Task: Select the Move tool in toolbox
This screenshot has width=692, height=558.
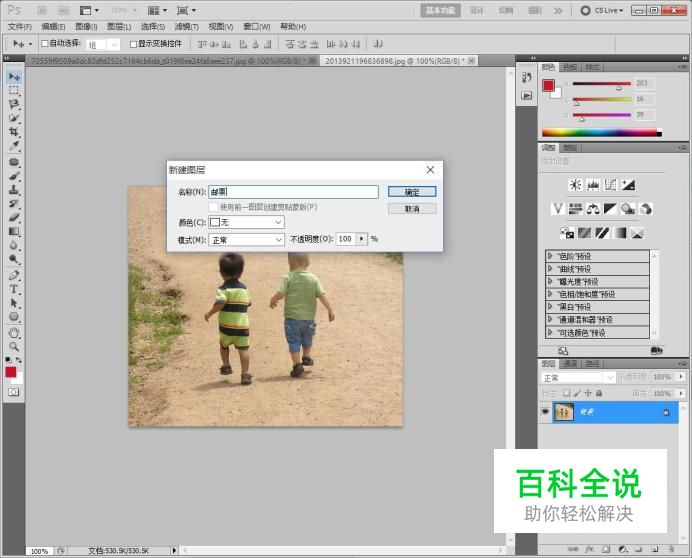Action: click(14, 76)
